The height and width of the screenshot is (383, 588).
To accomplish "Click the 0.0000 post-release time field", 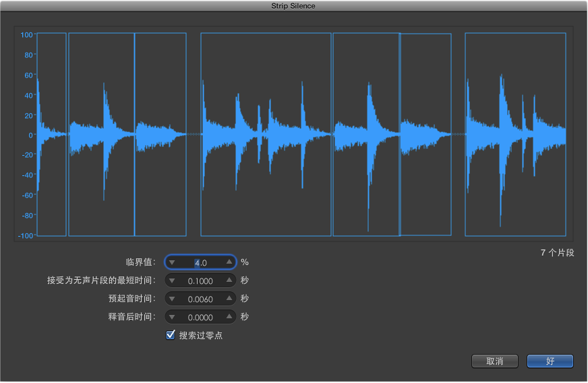I will [200, 317].
